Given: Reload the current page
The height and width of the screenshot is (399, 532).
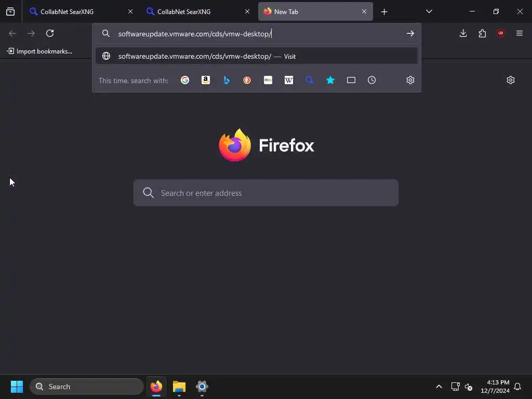Looking at the screenshot, I should 50,33.
